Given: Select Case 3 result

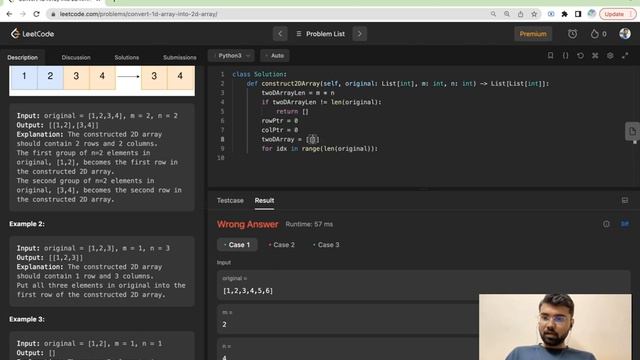Looking at the screenshot, I should [327, 245].
